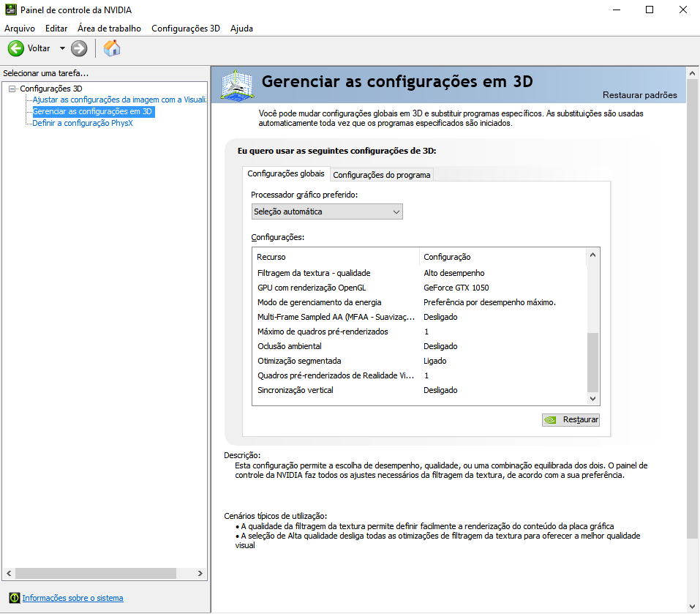700x614 pixels.
Task: Click the GeForce GTX 1050 value
Action: (x=456, y=288)
